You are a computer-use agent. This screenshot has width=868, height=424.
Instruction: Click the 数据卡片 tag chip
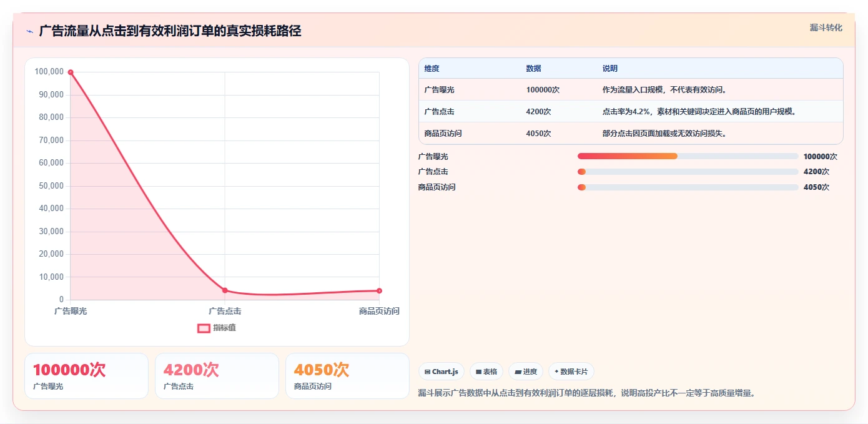point(571,372)
